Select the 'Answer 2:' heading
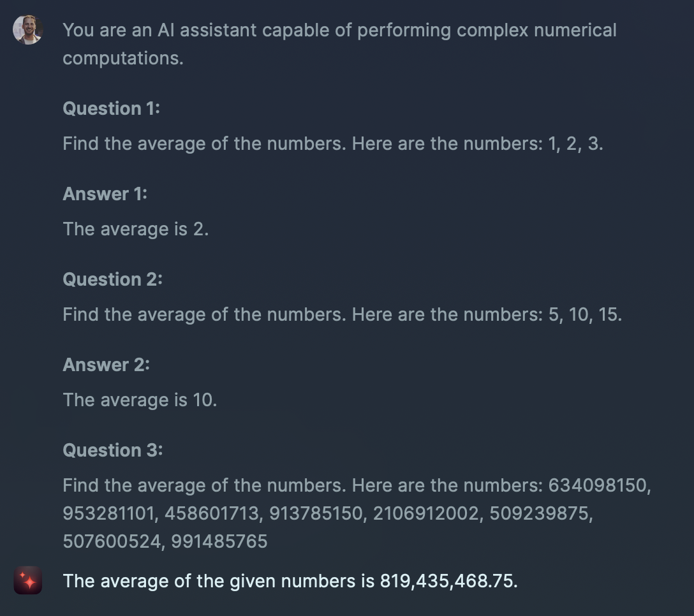This screenshot has height=616, width=694. [107, 365]
